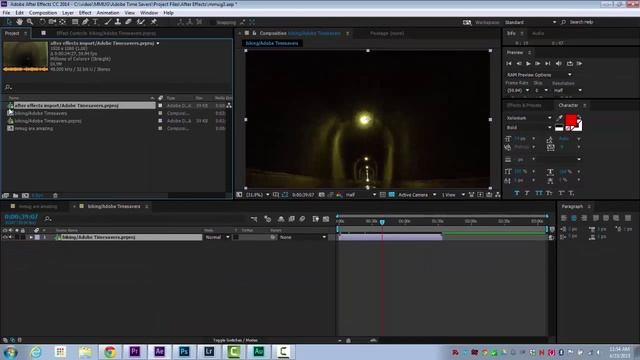This screenshot has width=640, height=360.
Task: Select the Eraser tool
Action: tap(128, 22)
